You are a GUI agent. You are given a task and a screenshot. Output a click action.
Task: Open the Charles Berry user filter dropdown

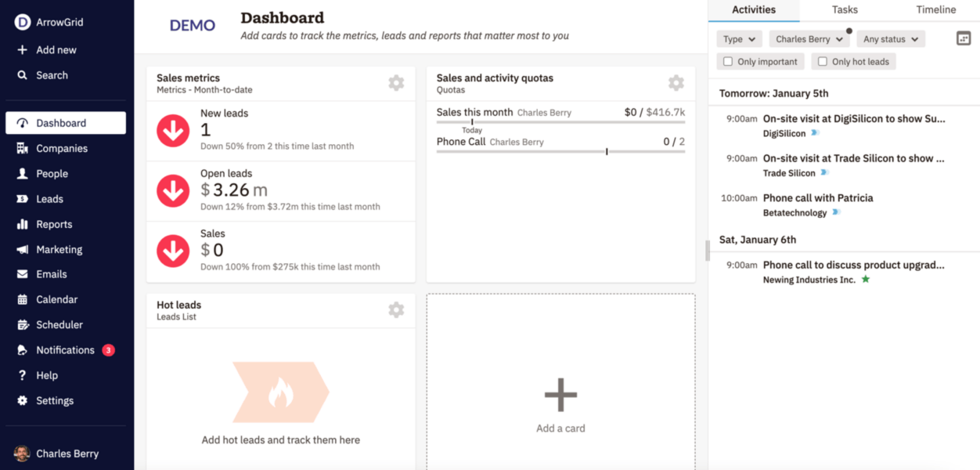[809, 38]
